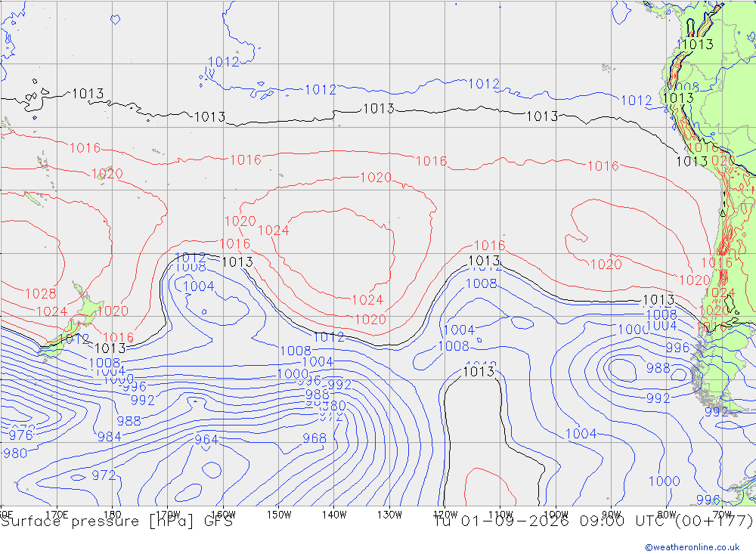Click the "150W" longitude label
This screenshot has width=756, height=554.
tap(279, 515)
